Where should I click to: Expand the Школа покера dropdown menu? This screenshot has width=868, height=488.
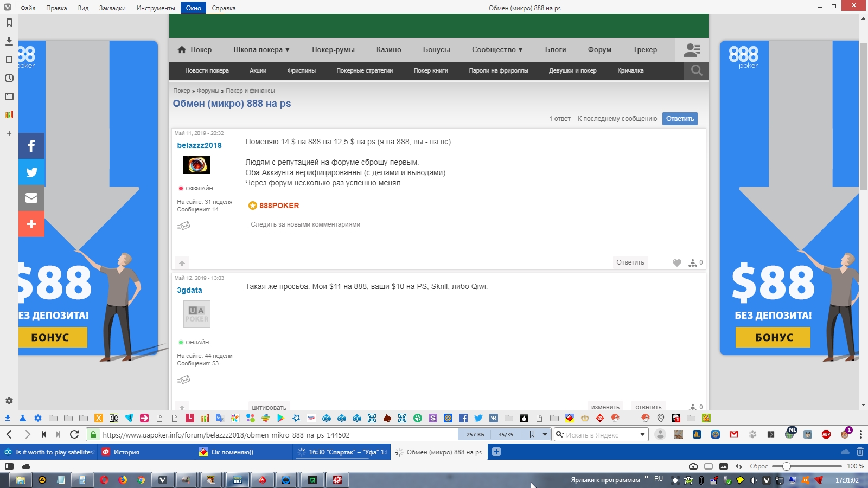pyautogui.click(x=261, y=49)
